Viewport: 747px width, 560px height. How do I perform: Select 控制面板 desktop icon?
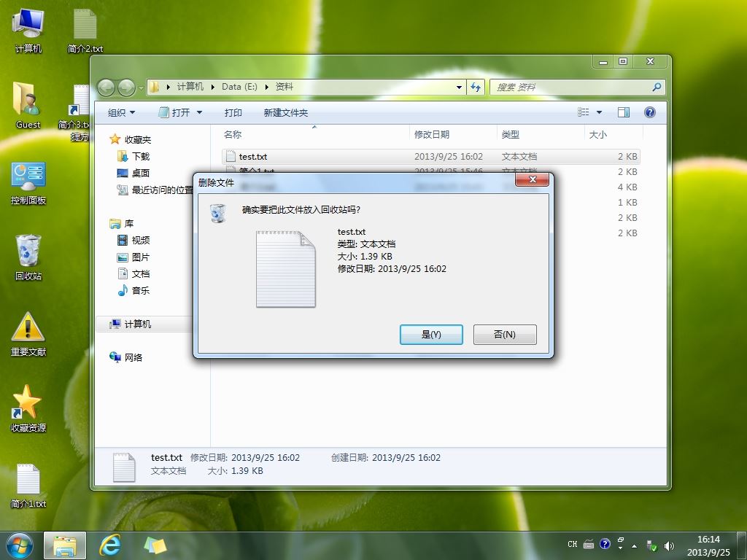(28, 183)
